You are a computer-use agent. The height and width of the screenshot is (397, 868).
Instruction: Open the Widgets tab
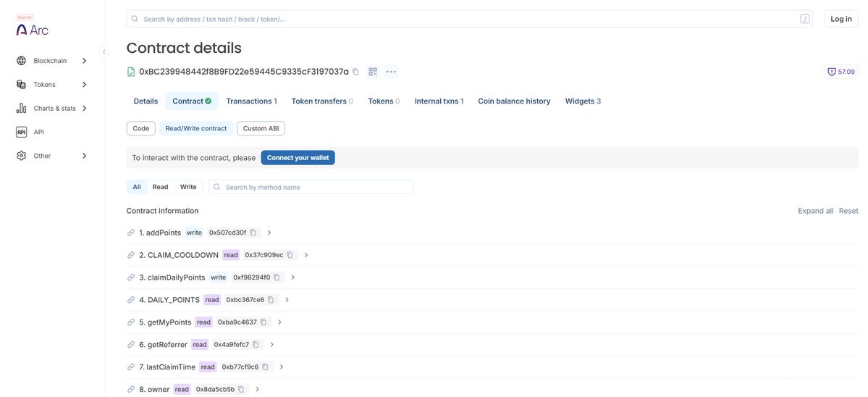point(583,101)
